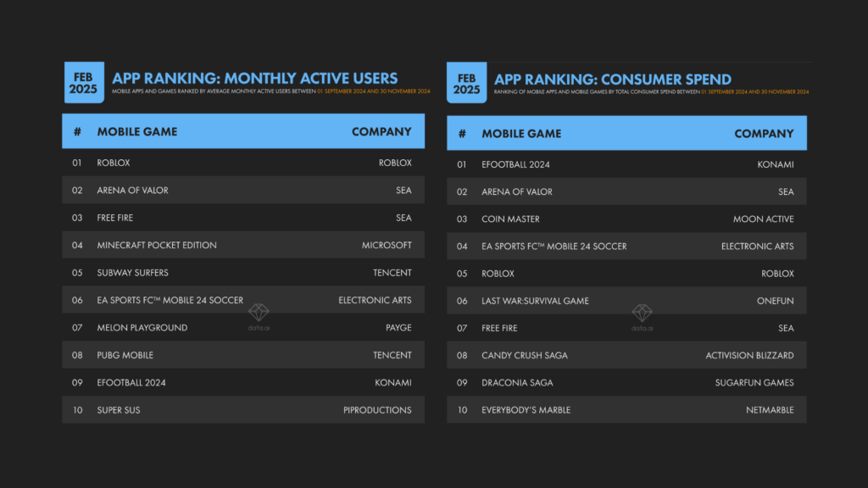Click the Company column header in the users table
The image size is (868, 488).
tap(381, 131)
